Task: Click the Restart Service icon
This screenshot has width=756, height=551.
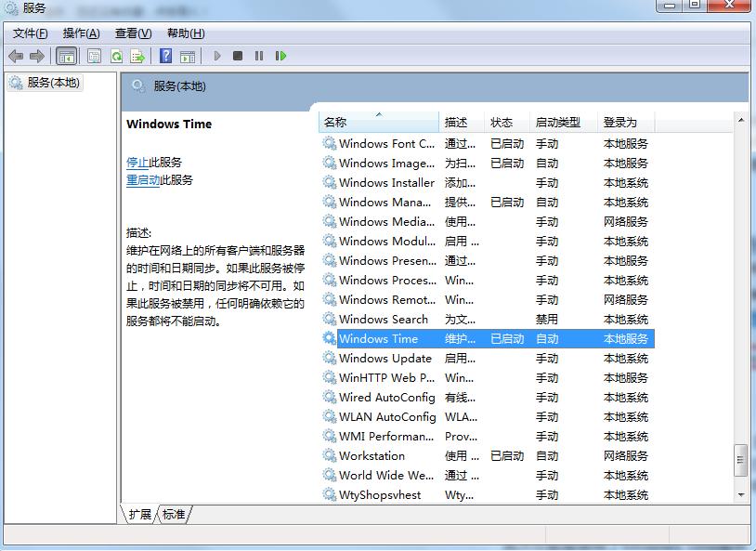Action: click(280, 56)
